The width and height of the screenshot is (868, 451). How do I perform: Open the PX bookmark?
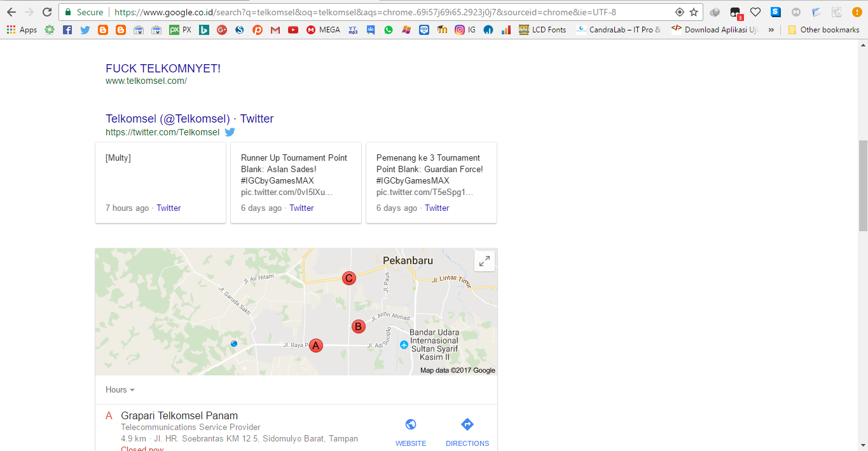tap(181, 29)
